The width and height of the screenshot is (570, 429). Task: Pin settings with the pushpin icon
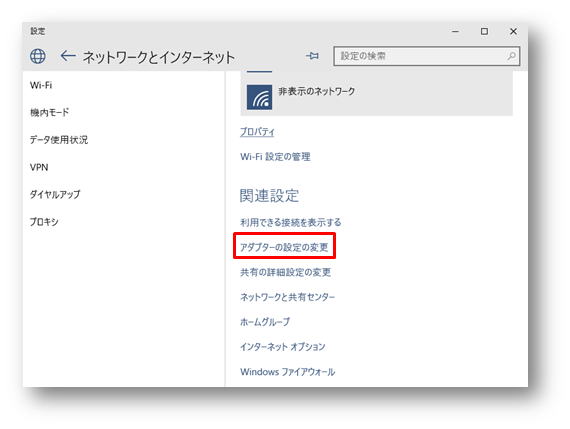coord(312,56)
